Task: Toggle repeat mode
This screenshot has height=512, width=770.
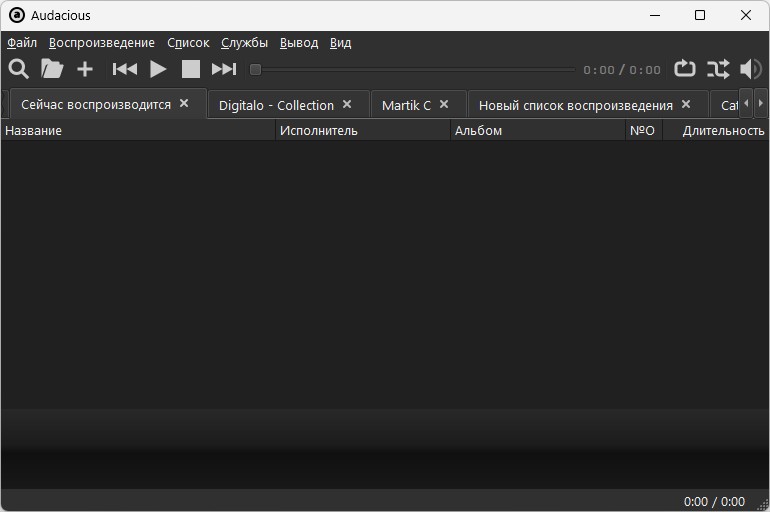Action: tap(685, 69)
